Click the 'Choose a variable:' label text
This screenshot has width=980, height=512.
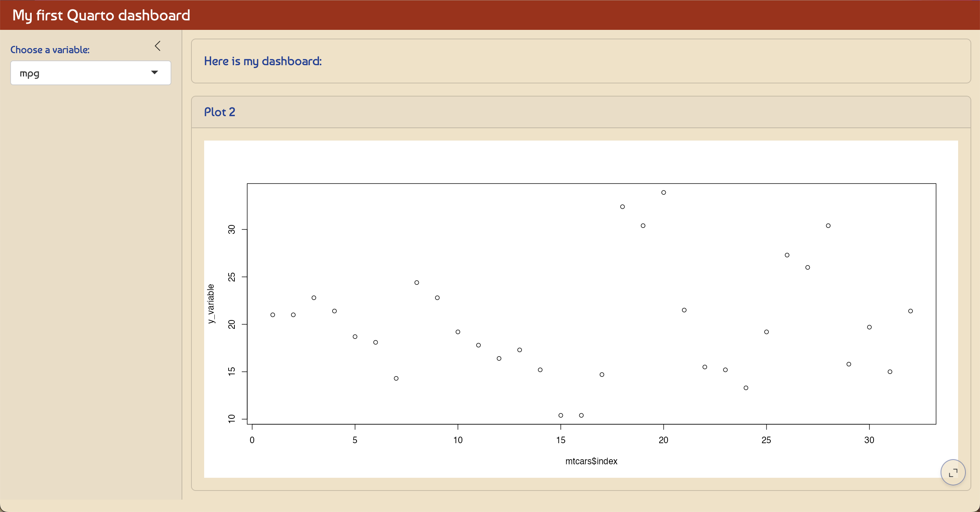point(50,50)
